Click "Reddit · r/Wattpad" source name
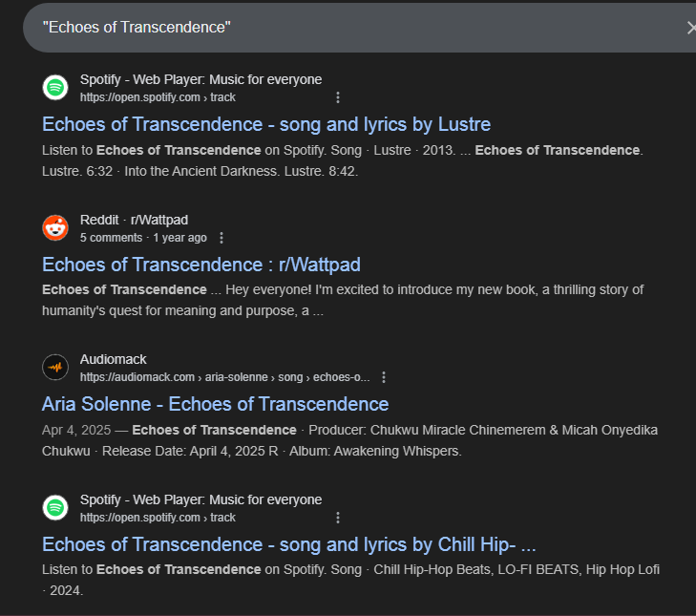The height and width of the screenshot is (616, 696). click(134, 220)
